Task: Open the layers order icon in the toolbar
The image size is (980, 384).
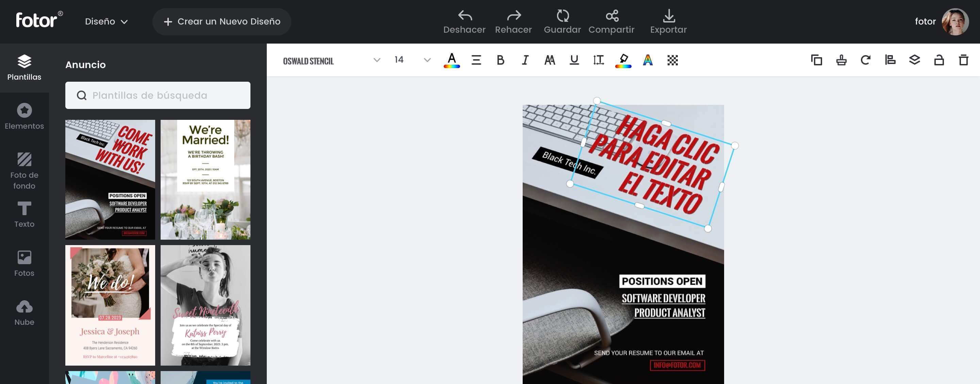Action: pos(915,60)
